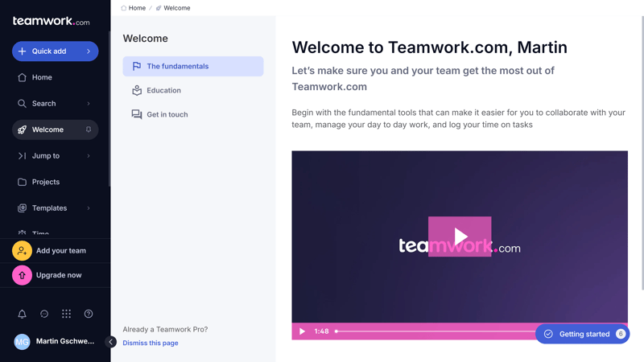Click the Education book icon
The height and width of the screenshot is (362, 644).
[137, 90]
